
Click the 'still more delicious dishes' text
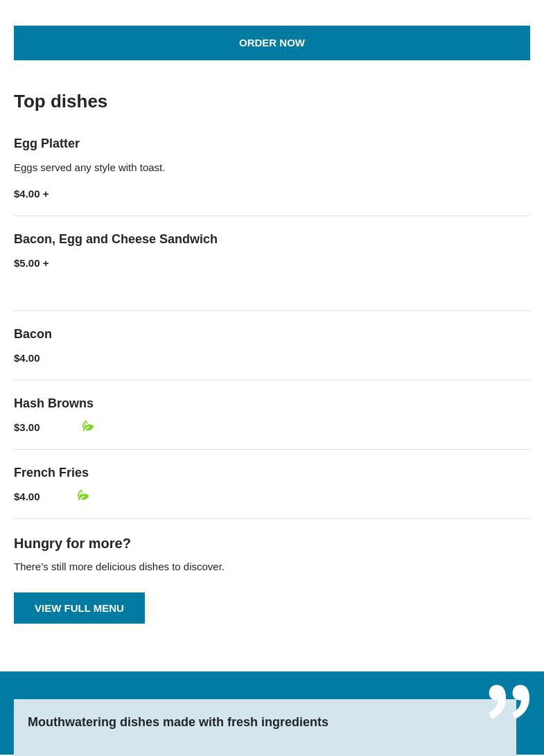point(119,566)
